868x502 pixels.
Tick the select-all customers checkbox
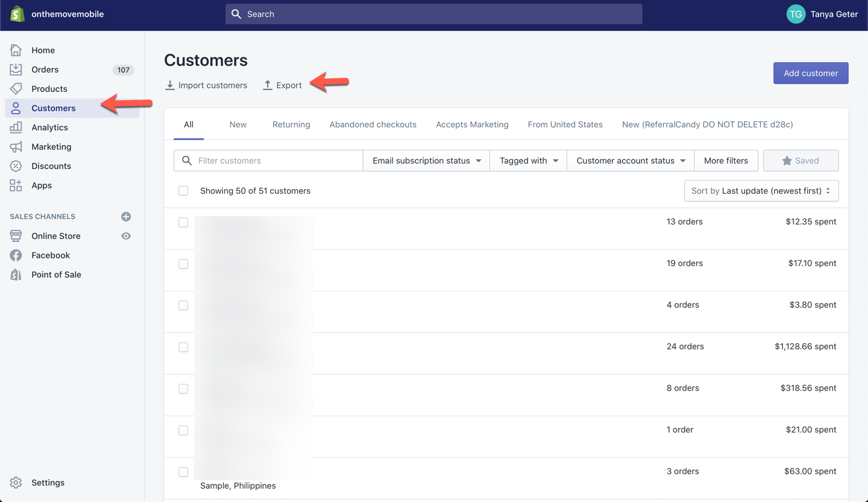click(x=183, y=191)
